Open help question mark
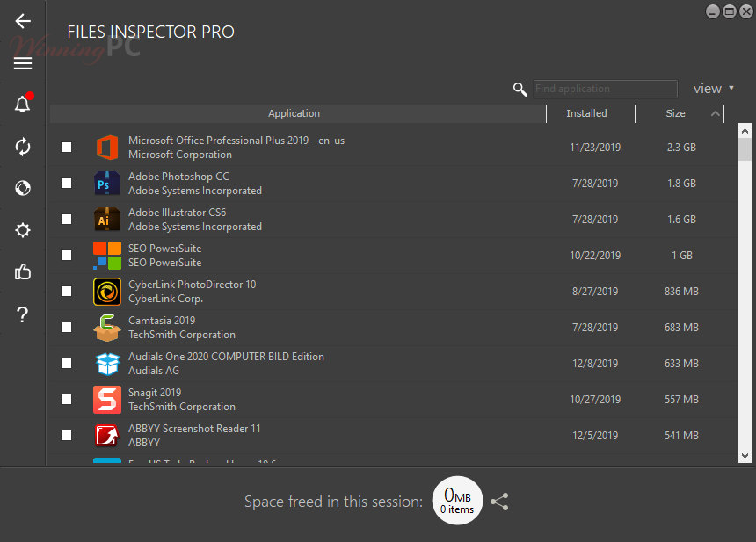Screen dimensions: 756x542 22,314
